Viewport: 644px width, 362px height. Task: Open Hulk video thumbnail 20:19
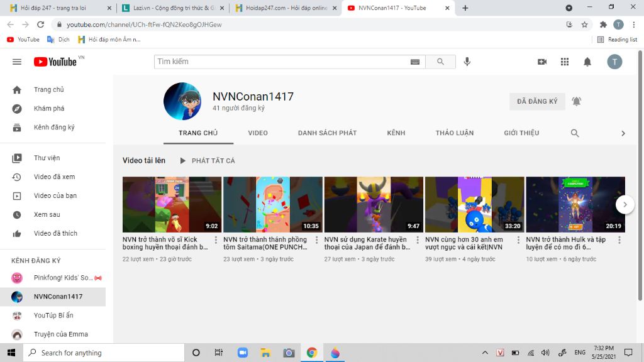pyautogui.click(x=575, y=204)
